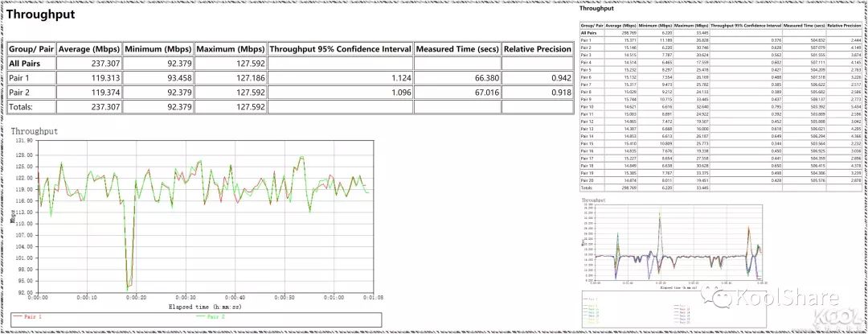Click 127.592 maximum in the Pair 2 row
Viewport: 868px width, 334px height.
(x=250, y=93)
